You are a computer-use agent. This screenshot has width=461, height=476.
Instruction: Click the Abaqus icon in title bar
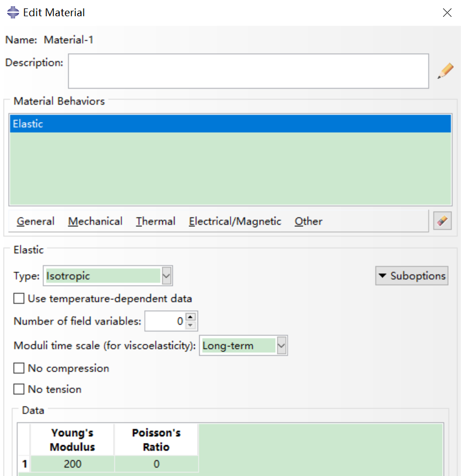pyautogui.click(x=12, y=12)
